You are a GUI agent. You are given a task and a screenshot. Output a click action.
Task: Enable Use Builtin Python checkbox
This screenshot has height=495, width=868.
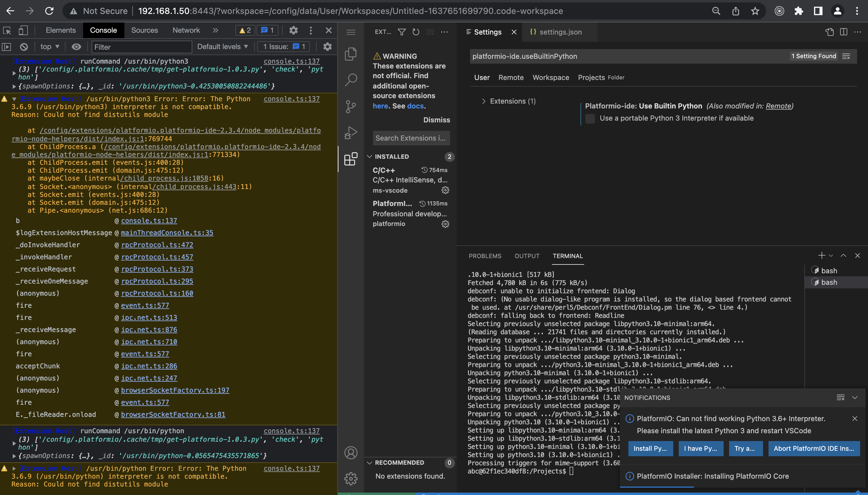(590, 119)
